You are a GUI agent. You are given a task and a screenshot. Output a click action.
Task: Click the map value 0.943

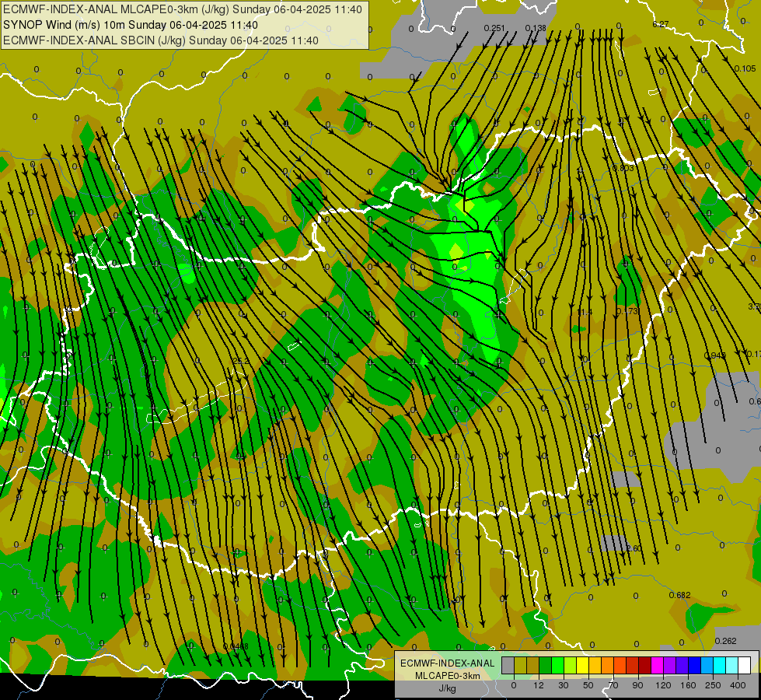coord(715,355)
